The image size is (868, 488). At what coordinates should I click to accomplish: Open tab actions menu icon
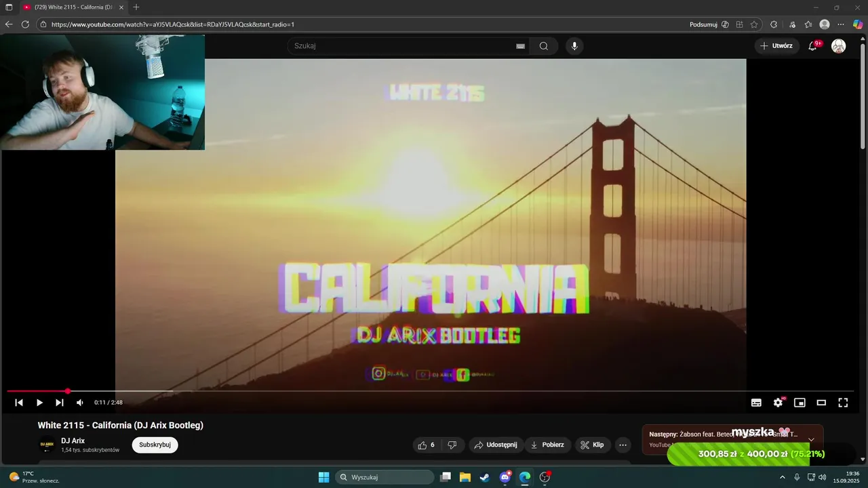click(x=9, y=7)
